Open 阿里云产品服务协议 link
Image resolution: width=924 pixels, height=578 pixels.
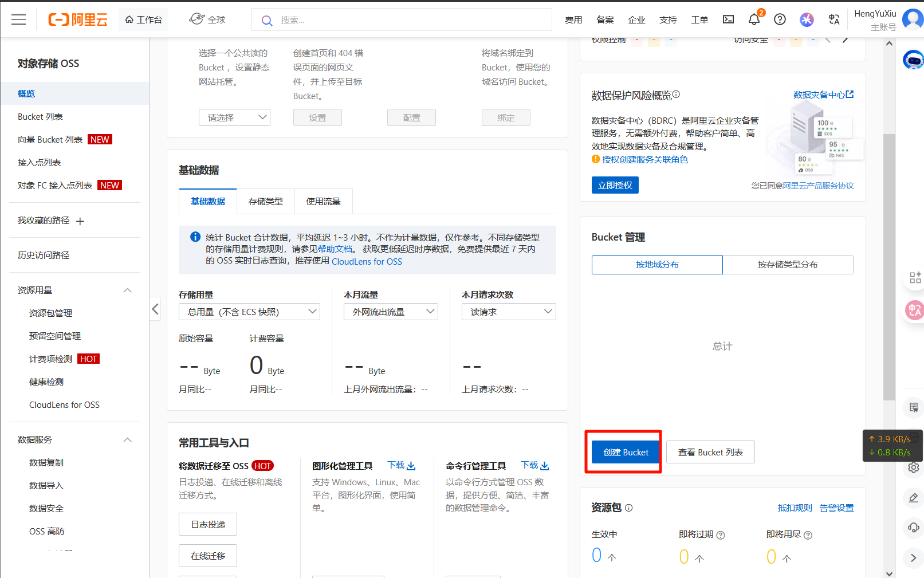818,186
